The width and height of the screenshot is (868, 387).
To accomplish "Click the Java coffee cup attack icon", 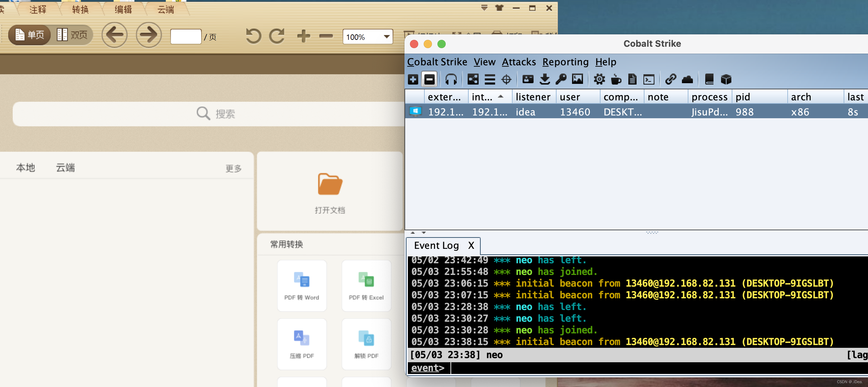I will pos(616,79).
